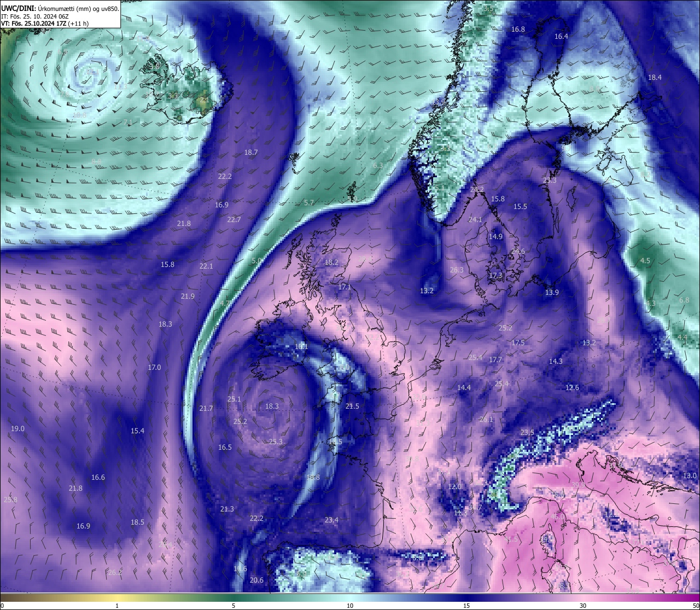Click the 'VT: Fös. 25.10.2024 17Z (+11 h)' line
This screenshot has width=700, height=610.
(45, 24)
